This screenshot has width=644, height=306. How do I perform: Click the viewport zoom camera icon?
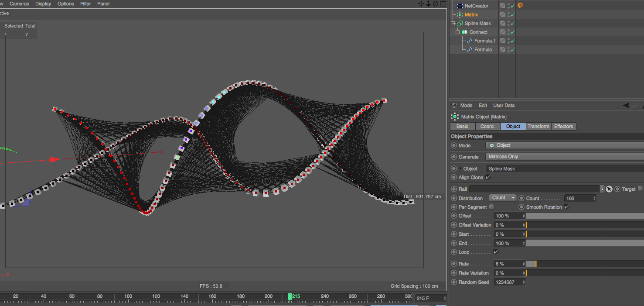coord(428,4)
